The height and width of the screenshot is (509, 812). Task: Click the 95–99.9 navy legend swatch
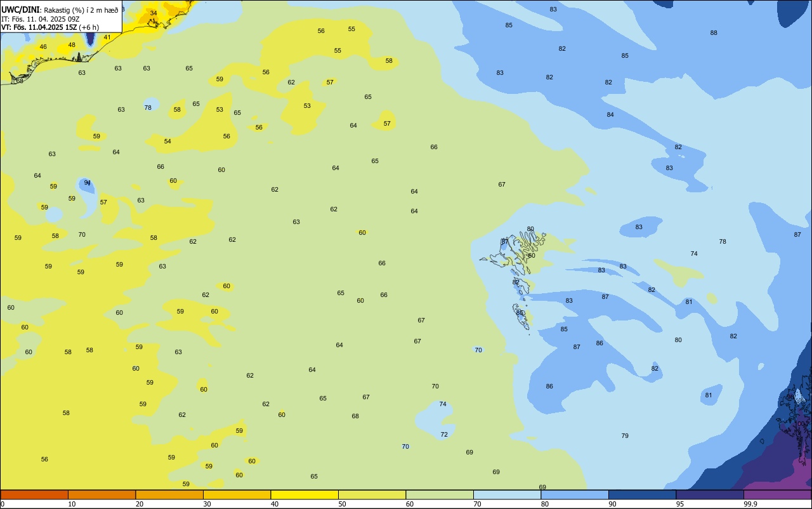tap(710, 494)
